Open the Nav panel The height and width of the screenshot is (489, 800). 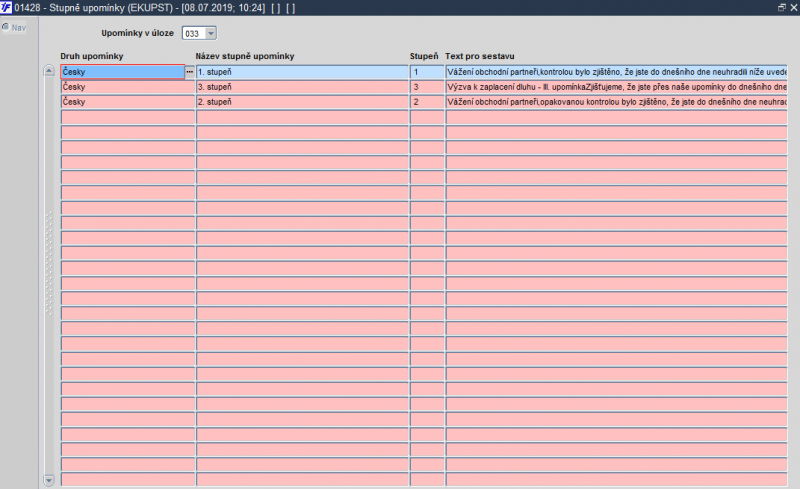coord(14,28)
